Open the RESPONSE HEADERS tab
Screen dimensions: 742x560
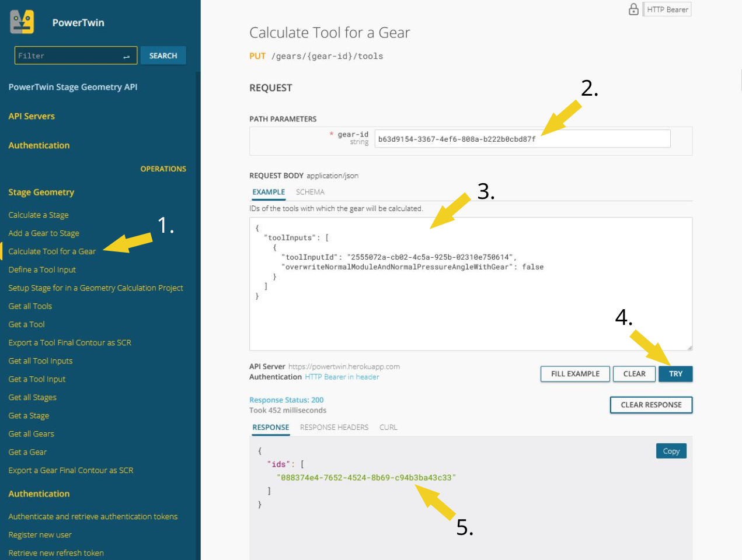[x=334, y=427]
